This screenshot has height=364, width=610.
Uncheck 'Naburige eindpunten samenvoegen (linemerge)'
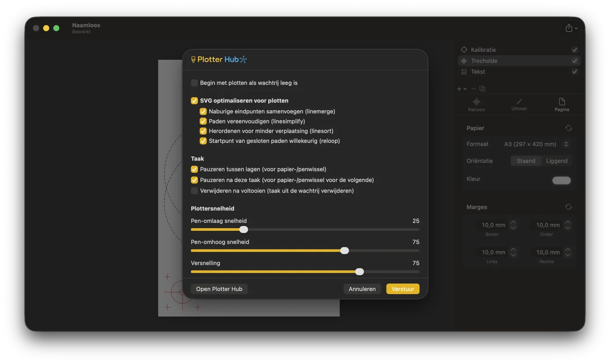(x=203, y=112)
